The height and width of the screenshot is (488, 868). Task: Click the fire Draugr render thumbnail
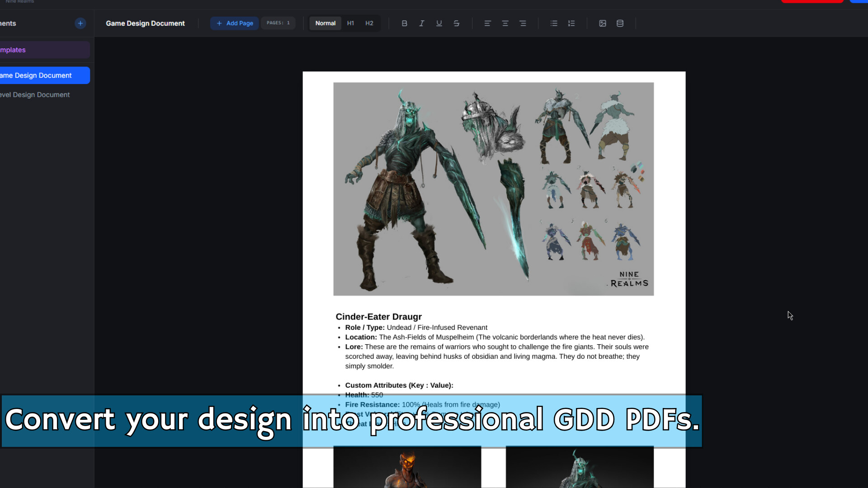coord(407,467)
